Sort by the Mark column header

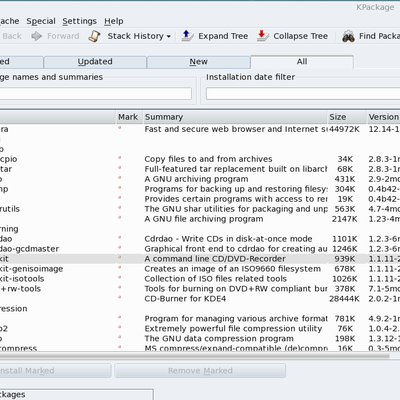[x=128, y=117]
